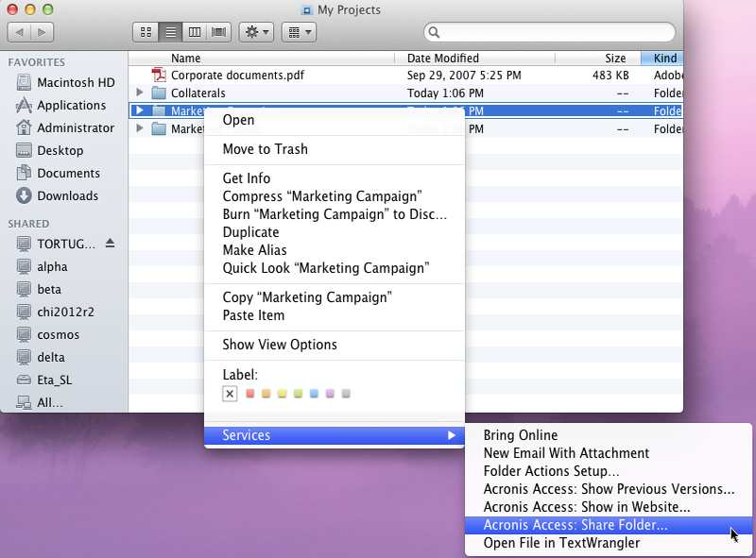Expand the Collaterals folder disclosure triangle
The width and height of the screenshot is (756, 558).
[x=140, y=93]
